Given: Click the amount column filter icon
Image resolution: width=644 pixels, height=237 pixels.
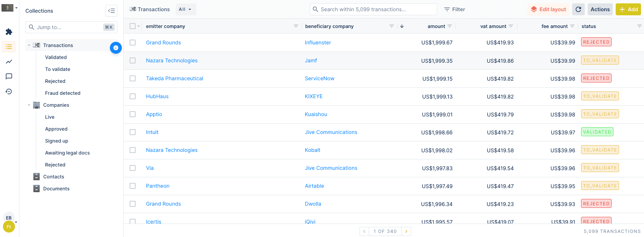Looking at the screenshot, I should [x=450, y=26].
